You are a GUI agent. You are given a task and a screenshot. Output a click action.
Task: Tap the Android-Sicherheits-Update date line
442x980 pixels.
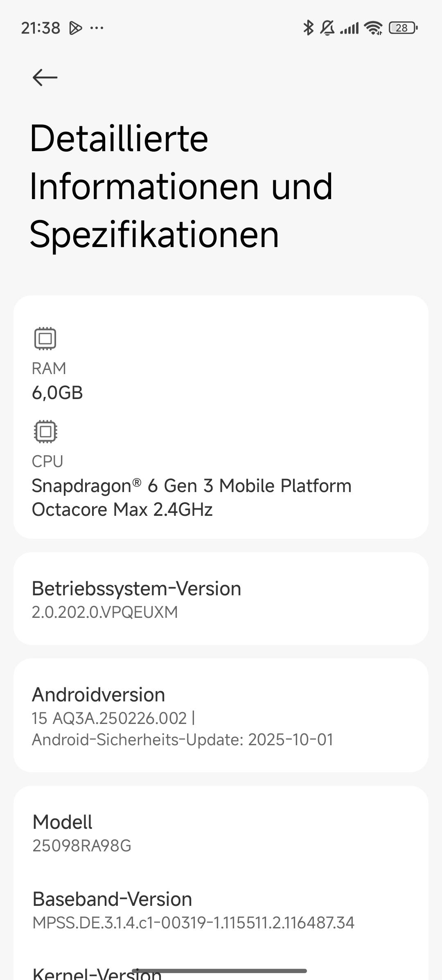(x=183, y=740)
